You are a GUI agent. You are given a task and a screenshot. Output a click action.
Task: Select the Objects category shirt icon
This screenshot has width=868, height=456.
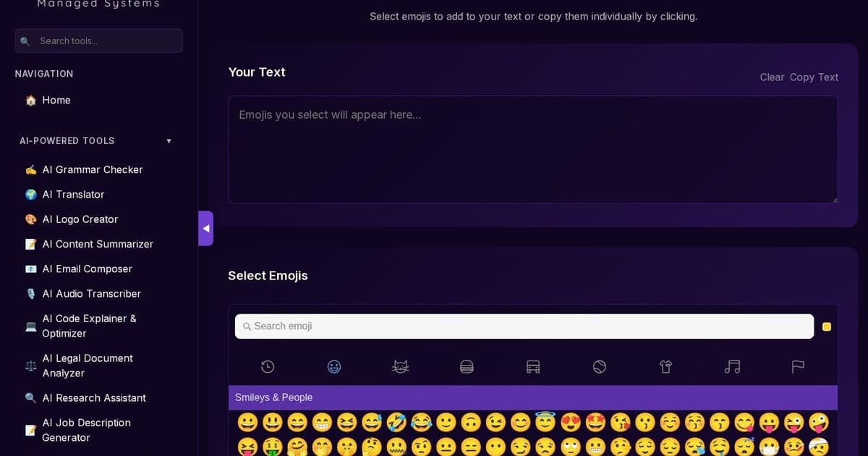(665, 366)
